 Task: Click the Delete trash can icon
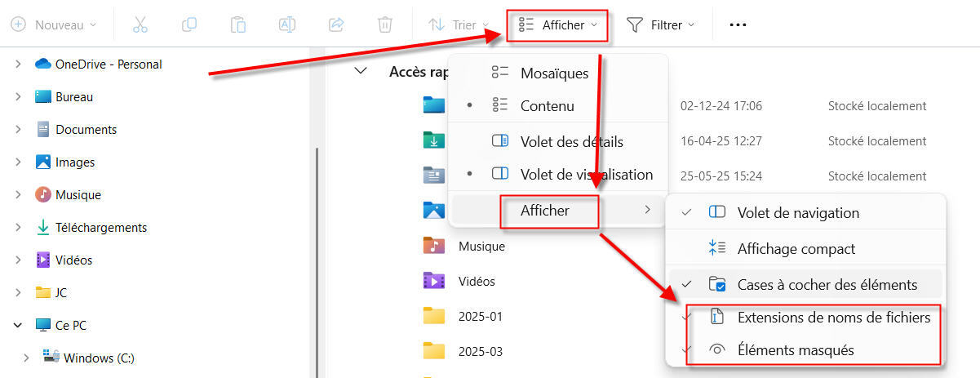[385, 24]
